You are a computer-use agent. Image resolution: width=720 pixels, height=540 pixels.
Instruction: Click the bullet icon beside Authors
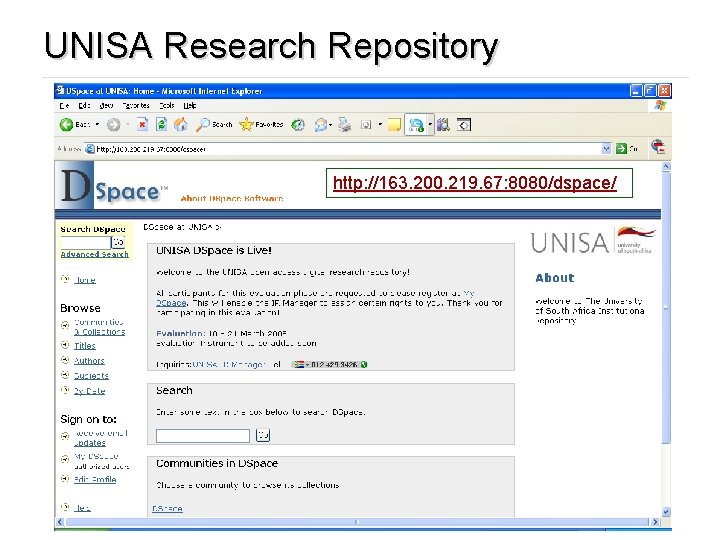(x=65, y=360)
